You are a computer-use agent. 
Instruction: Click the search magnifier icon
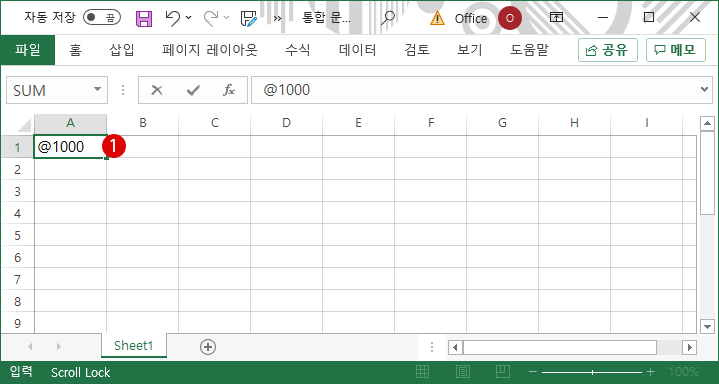[388, 18]
